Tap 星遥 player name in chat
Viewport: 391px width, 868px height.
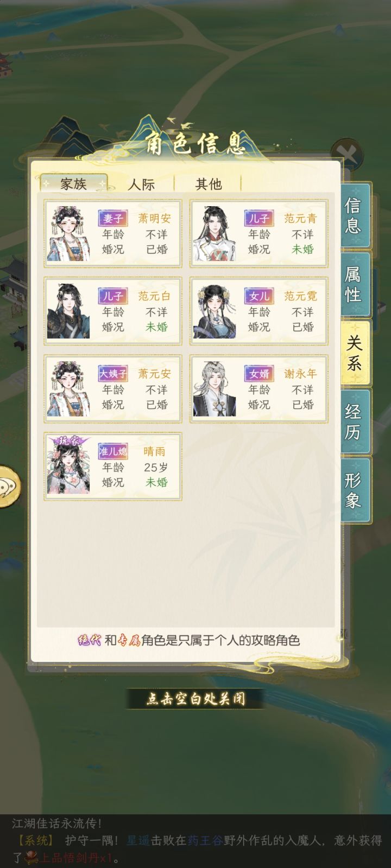point(138,840)
